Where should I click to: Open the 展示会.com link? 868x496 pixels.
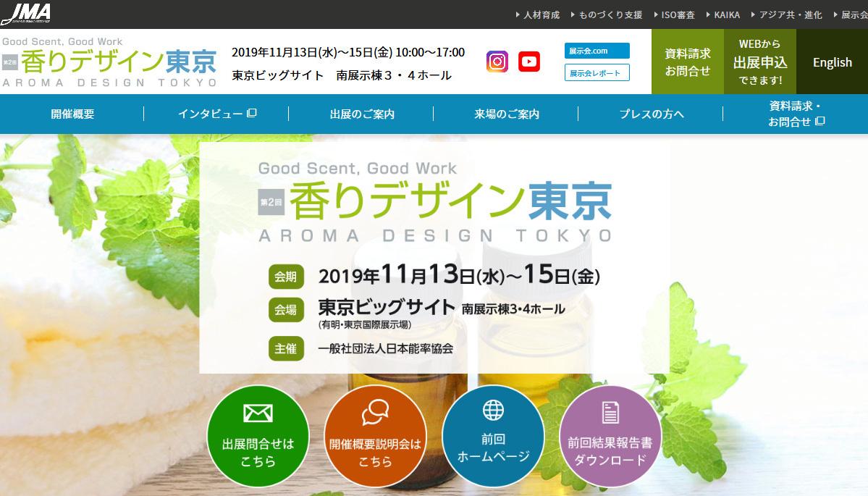coord(597,51)
